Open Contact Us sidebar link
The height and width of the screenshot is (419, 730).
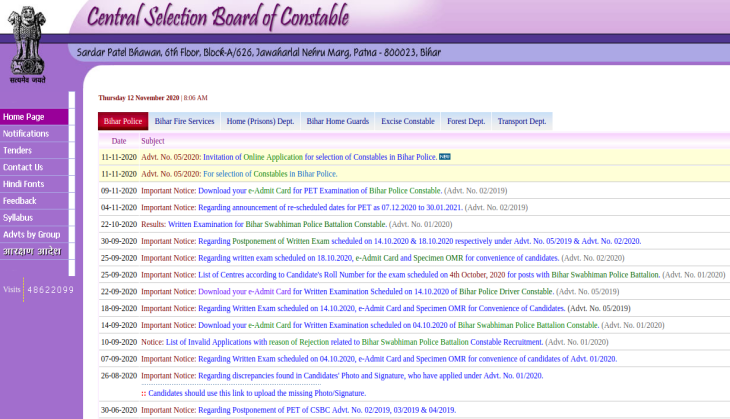coord(34,167)
